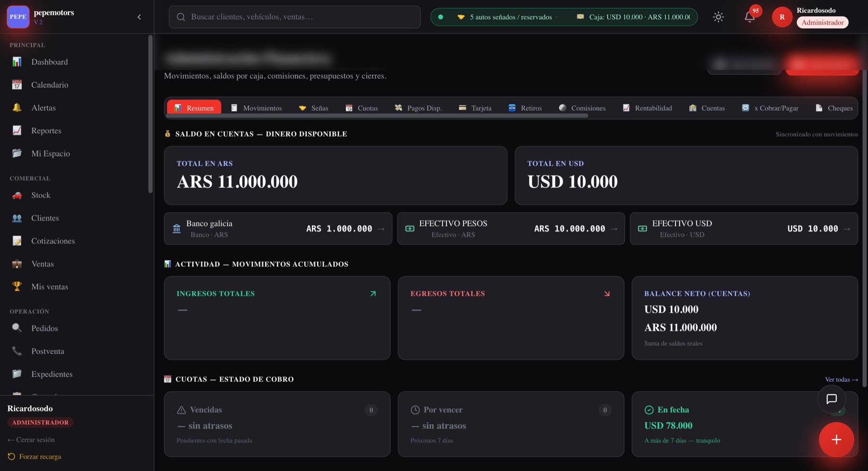
Task: Open the Comisiones tab
Action: [x=582, y=108]
